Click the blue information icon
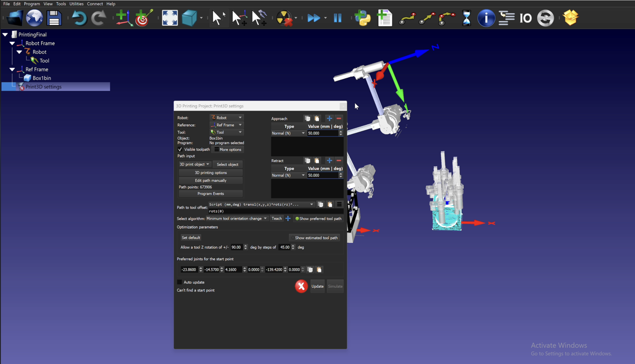The image size is (635, 364). [486, 19]
